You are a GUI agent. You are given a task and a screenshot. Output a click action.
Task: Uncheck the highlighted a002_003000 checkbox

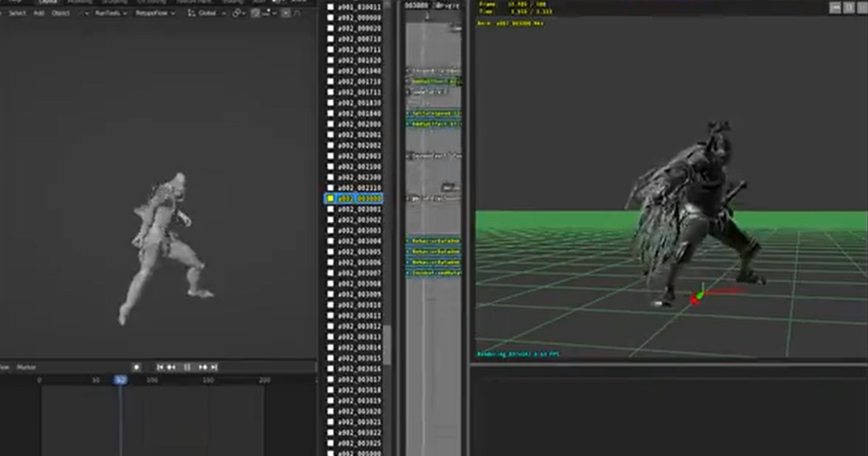(x=330, y=198)
